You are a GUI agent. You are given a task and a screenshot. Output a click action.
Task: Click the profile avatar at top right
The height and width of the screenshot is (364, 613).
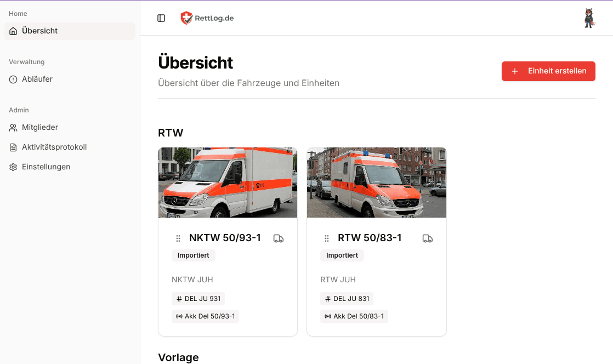point(588,18)
